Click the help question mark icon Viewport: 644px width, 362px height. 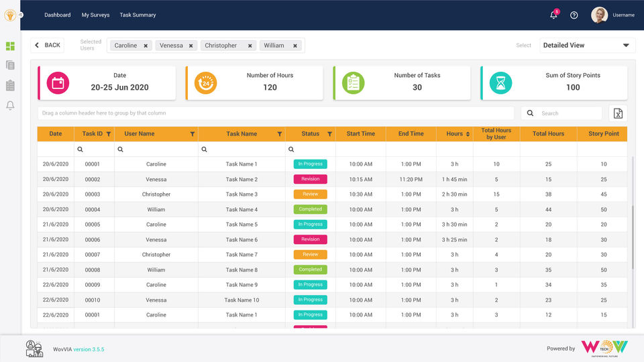point(574,15)
